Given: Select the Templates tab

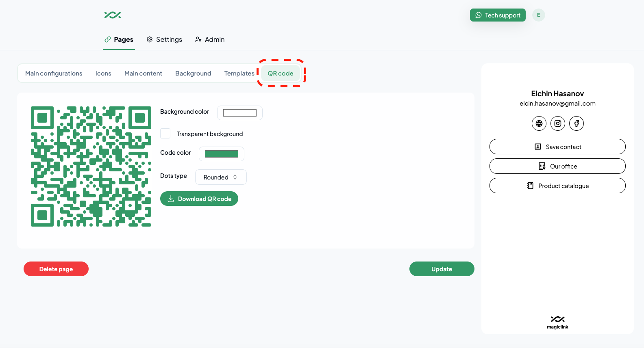Looking at the screenshot, I should pos(239,73).
